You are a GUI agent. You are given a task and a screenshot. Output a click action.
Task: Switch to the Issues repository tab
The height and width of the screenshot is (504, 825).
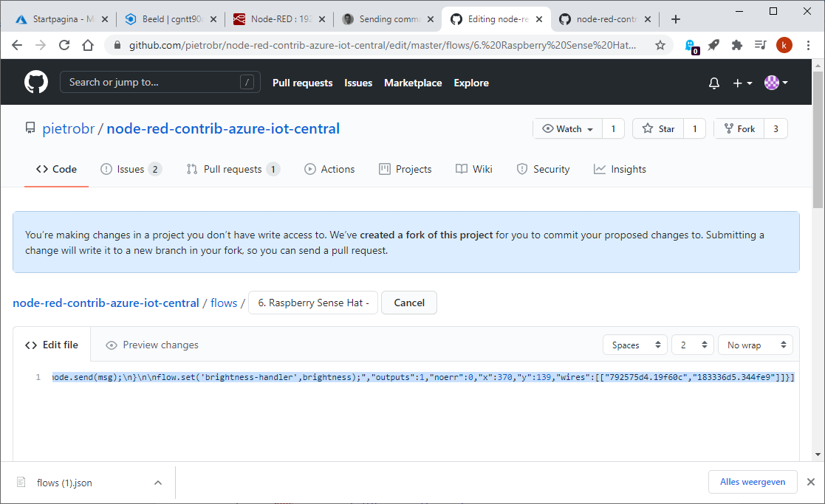coord(131,169)
